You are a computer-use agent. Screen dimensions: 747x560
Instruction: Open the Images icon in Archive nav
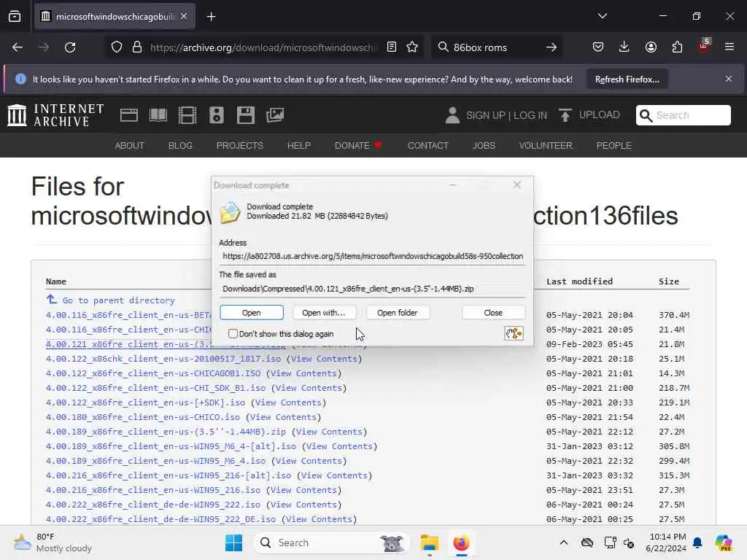[275, 115]
